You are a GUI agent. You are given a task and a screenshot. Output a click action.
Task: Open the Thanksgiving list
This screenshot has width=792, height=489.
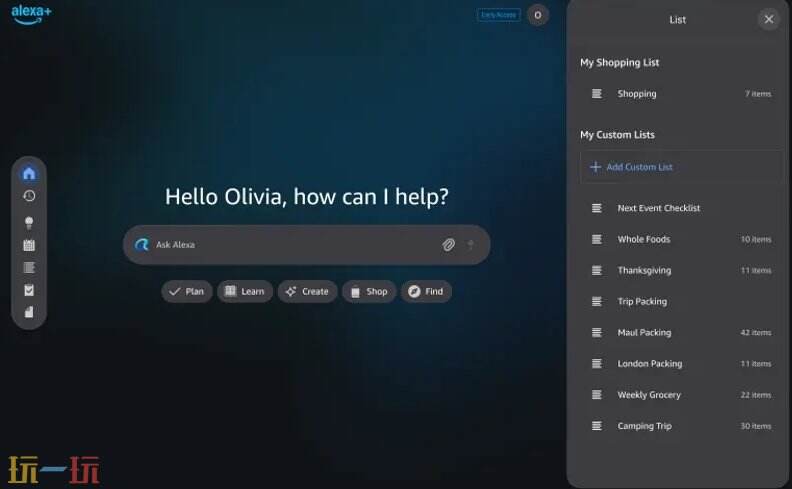point(681,270)
